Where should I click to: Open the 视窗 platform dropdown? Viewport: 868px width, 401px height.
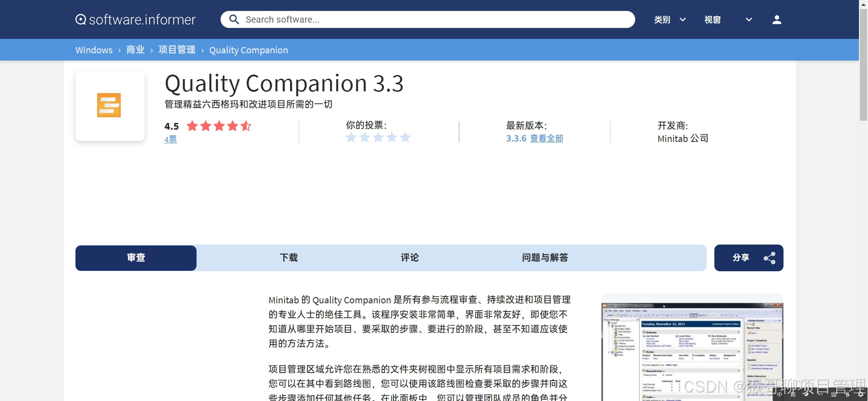(728, 19)
